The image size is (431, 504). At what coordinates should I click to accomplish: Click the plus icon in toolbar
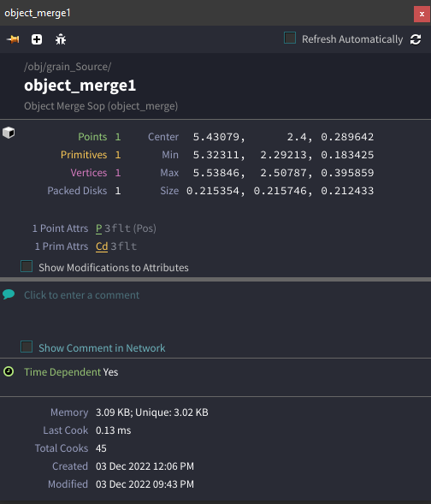(x=37, y=39)
